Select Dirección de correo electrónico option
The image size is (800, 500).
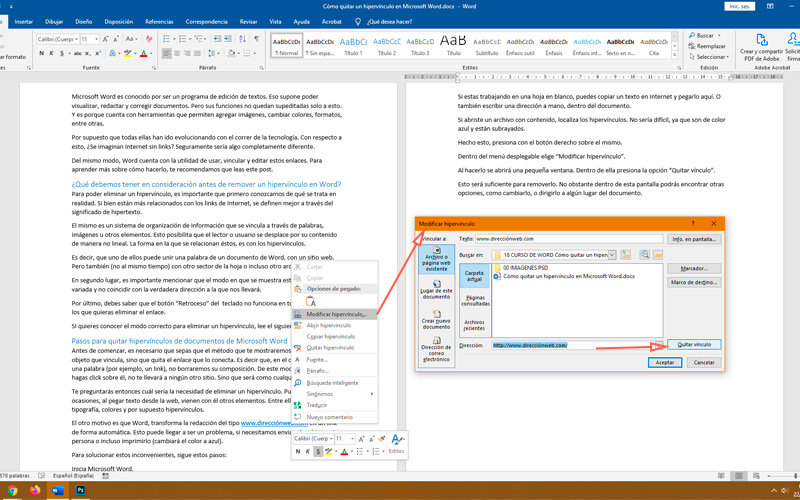pyautogui.click(x=436, y=349)
